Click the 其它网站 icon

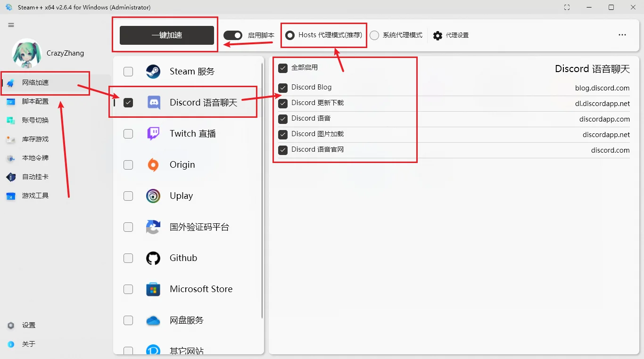click(x=153, y=350)
